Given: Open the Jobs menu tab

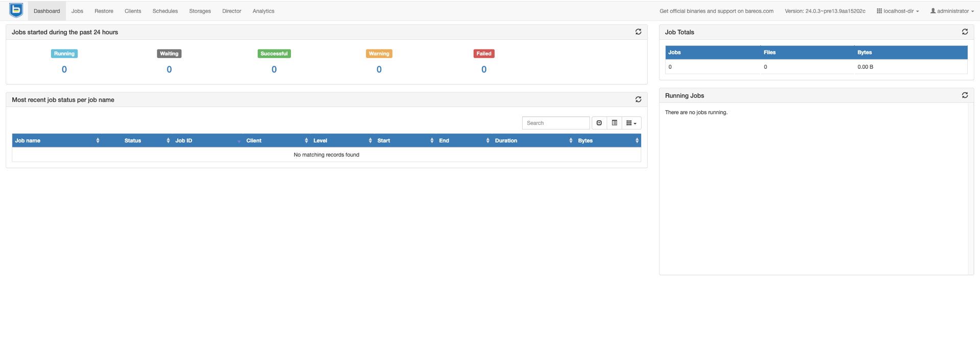Looking at the screenshot, I should point(77,11).
